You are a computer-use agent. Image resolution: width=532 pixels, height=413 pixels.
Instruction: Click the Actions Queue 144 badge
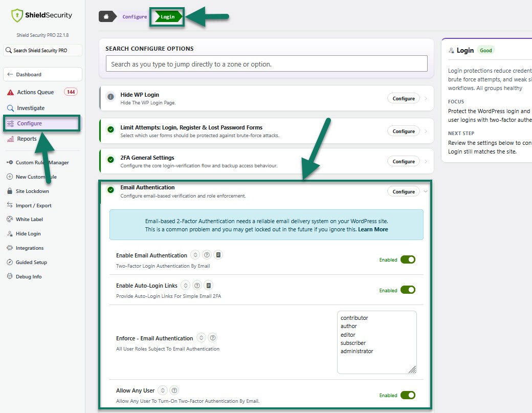[71, 92]
